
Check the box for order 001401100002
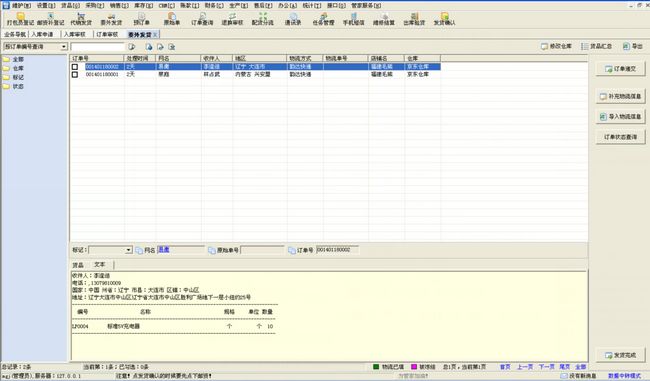click(x=75, y=67)
